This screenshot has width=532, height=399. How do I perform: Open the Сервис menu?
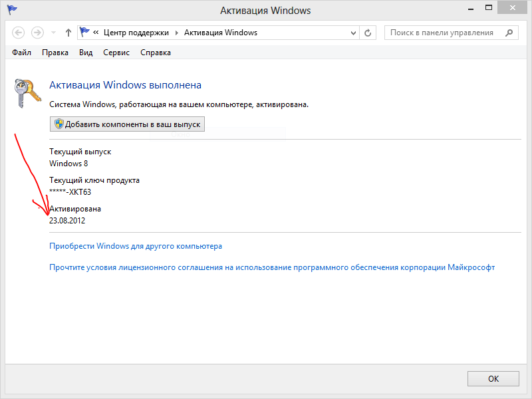click(116, 53)
